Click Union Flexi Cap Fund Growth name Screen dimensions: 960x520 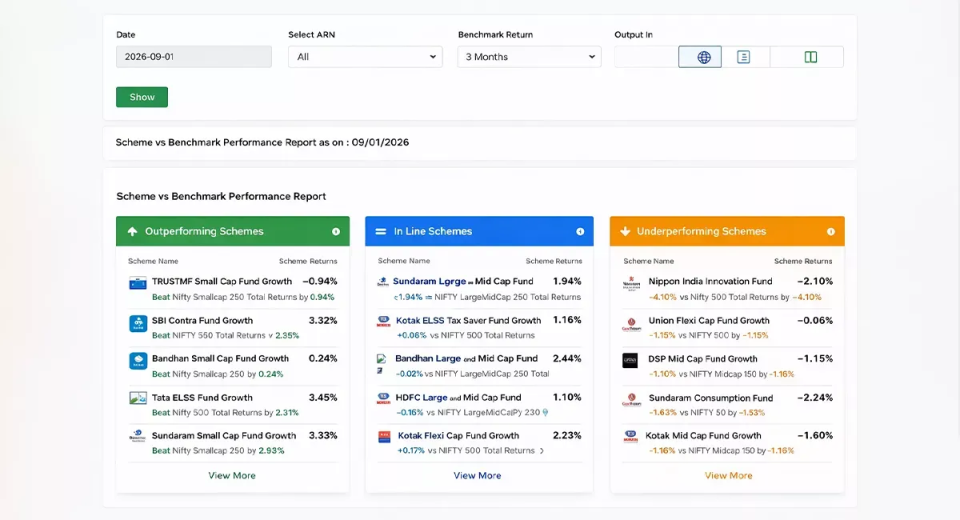click(709, 320)
